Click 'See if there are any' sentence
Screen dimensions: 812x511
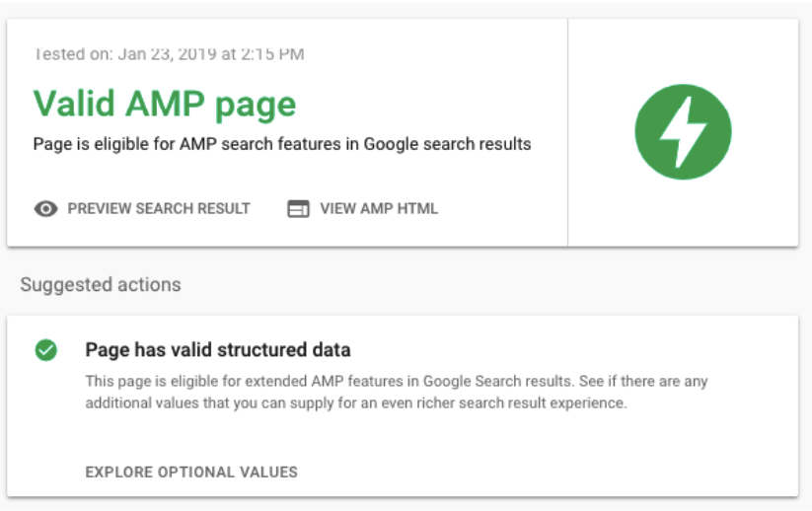coord(643,381)
